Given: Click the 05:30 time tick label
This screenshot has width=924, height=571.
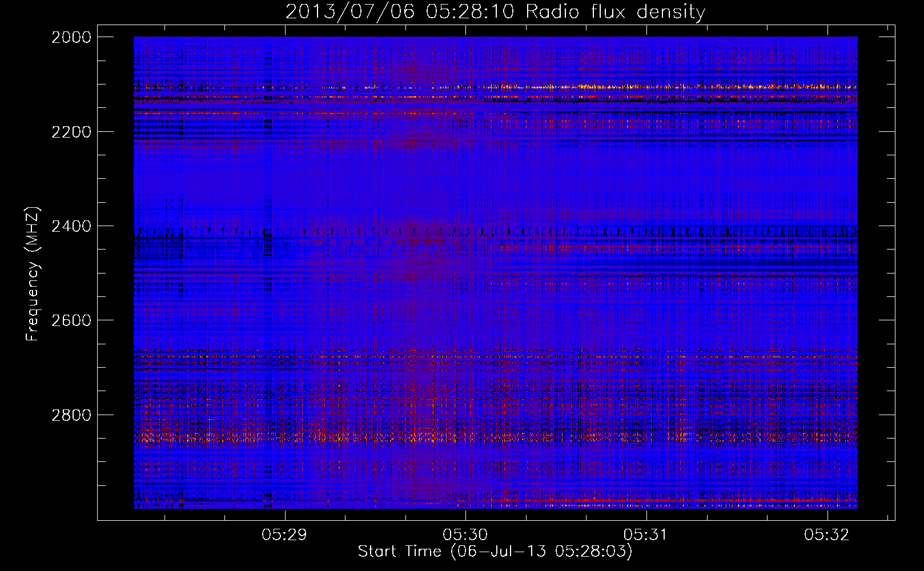Looking at the screenshot, I should click(465, 535).
